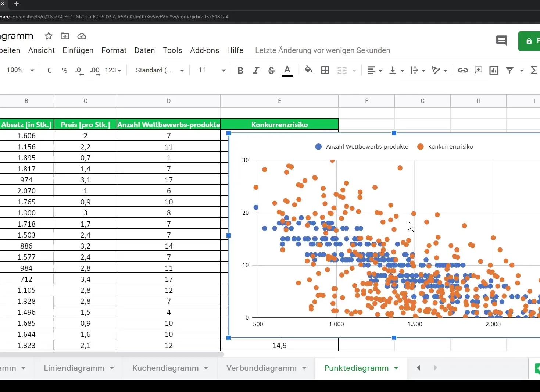This screenshot has width=540, height=392.
Task: Toggle bold formatting in toolbar
Action: [240, 70]
